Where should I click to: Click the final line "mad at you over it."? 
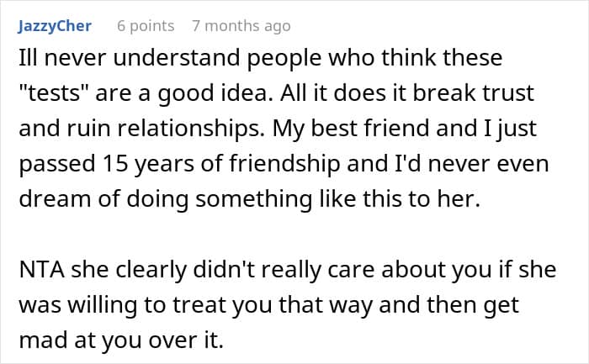point(121,340)
